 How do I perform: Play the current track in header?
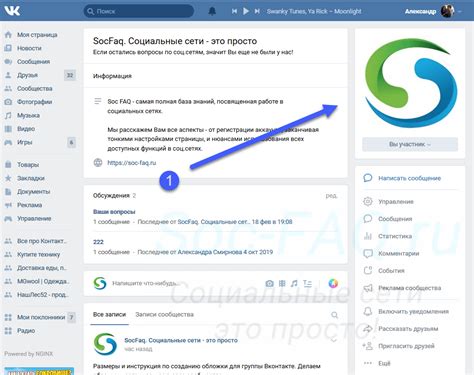pyautogui.click(x=246, y=11)
